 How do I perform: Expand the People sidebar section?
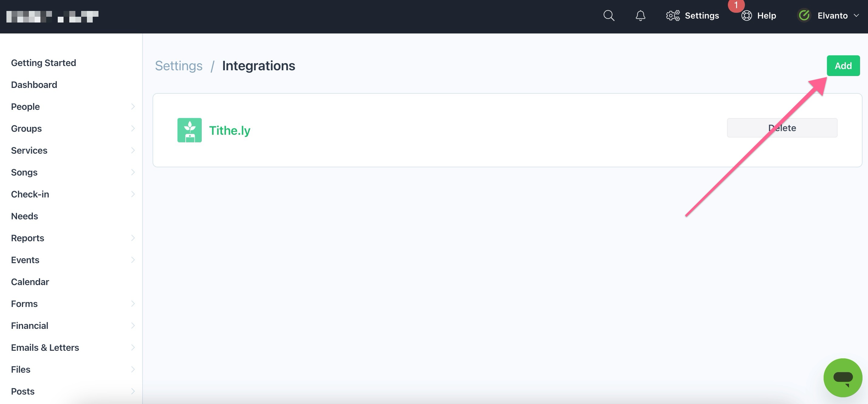point(133,106)
